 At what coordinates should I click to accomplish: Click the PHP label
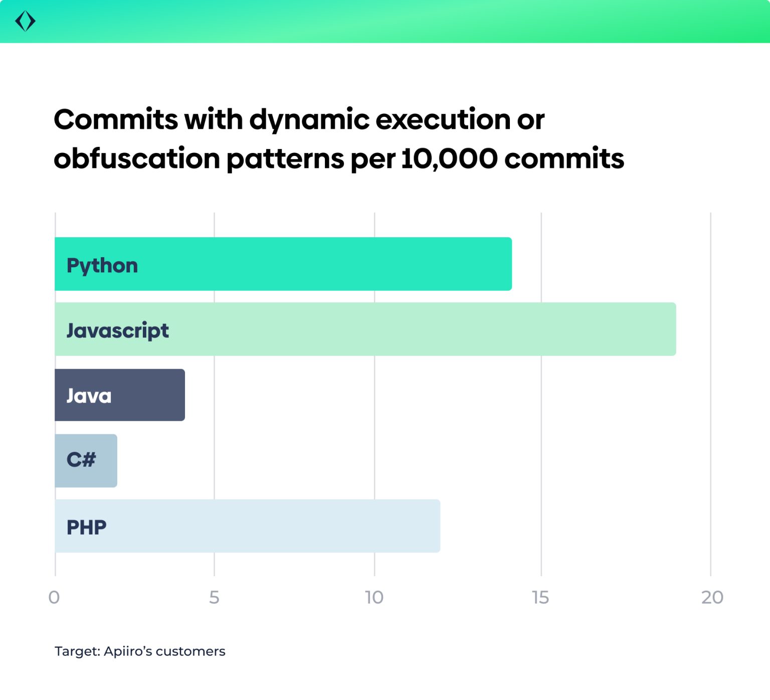click(x=87, y=527)
